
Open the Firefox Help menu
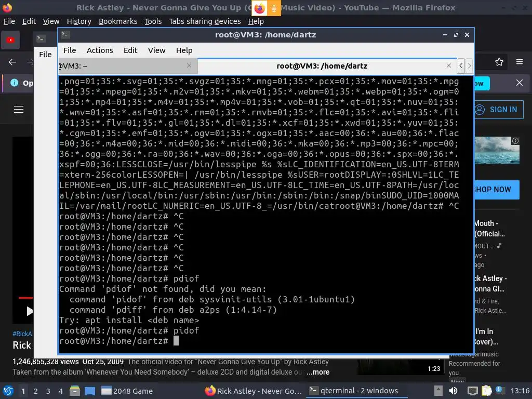(256, 21)
